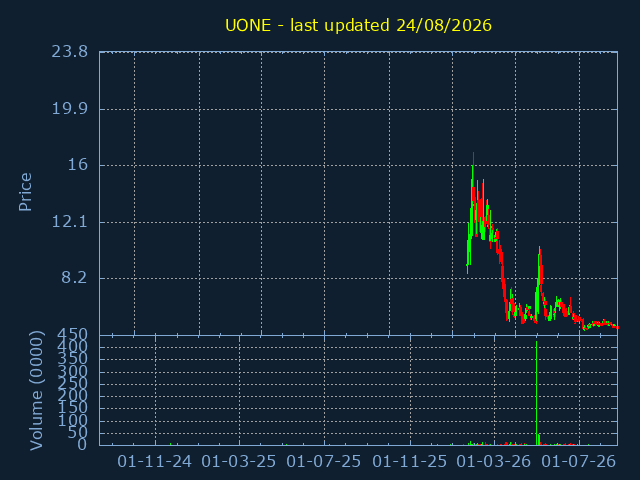The image size is (640, 480).
Task: Click the 01-07-25 date label
Action: pos(324,462)
